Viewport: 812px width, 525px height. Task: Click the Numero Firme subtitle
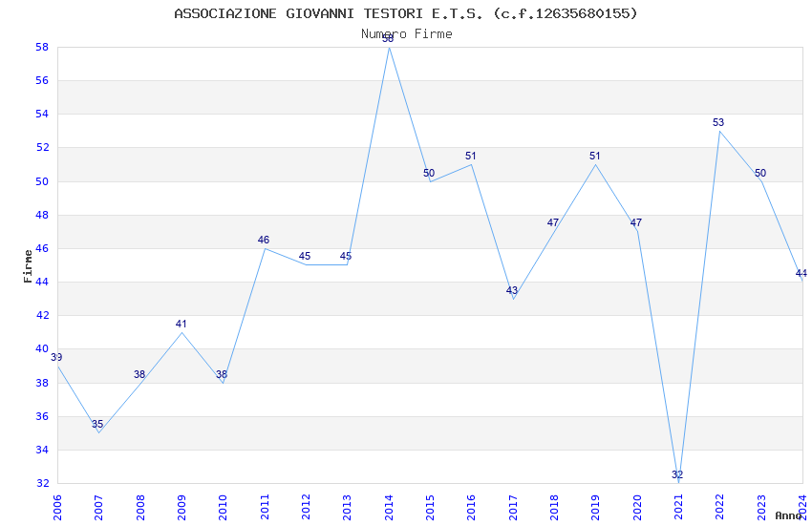tap(407, 34)
